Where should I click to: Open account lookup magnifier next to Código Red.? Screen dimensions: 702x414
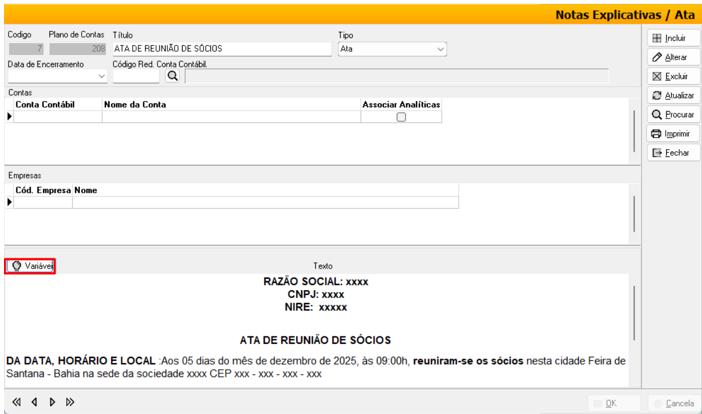(x=172, y=76)
